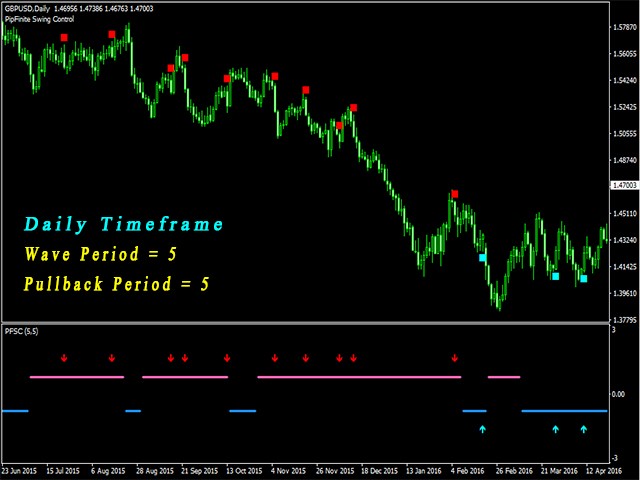The width and height of the screenshot is (640, 480).
Task: Select the longest pink line segment in the PFSC window
Action: click(359, 377)
